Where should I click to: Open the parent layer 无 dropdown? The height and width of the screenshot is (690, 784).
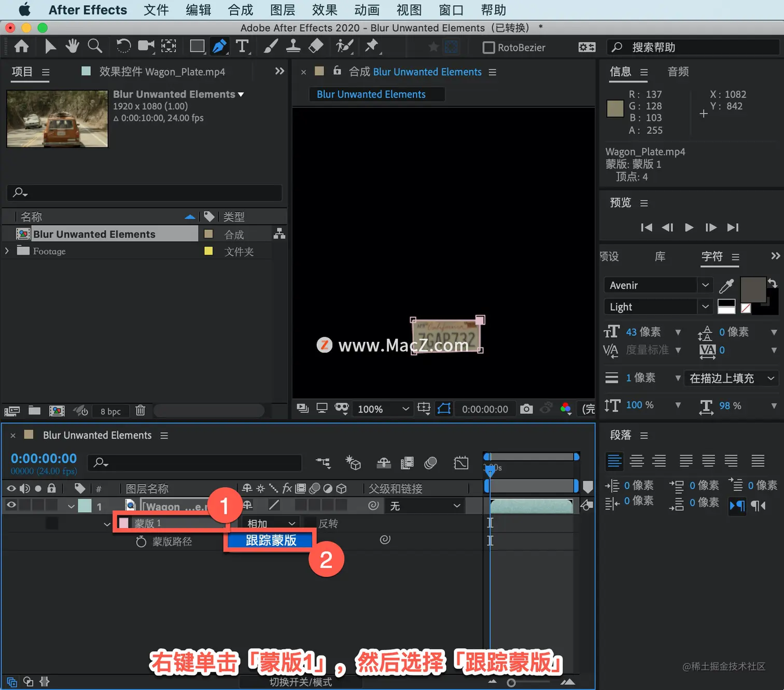(x=425, y=506)
